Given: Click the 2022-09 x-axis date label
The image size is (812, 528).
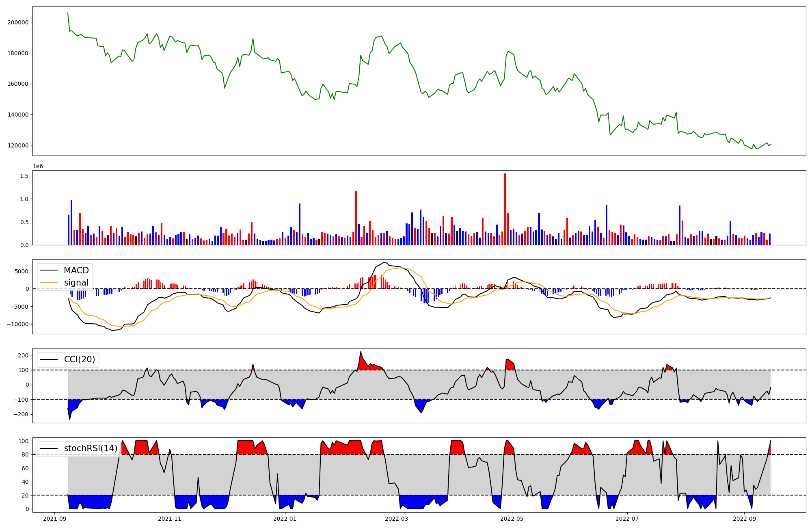Looking at the screenshot, I should click(744, 519).
